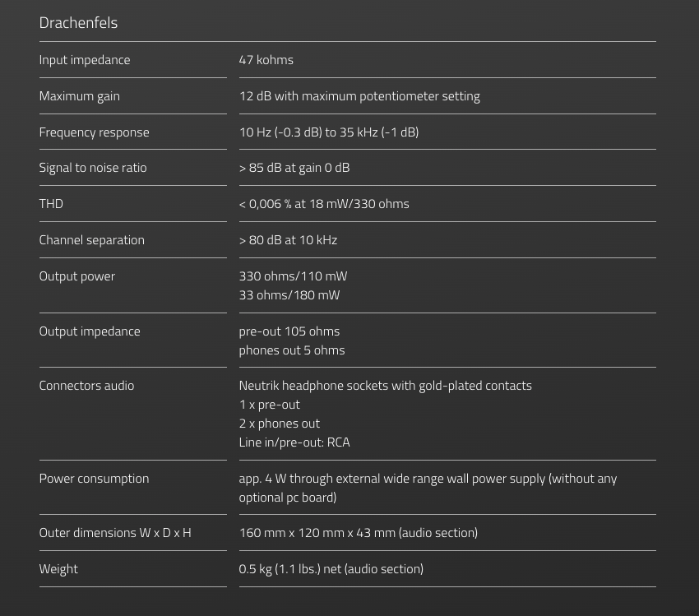Select the Power consumption label

tap(94, 479)
